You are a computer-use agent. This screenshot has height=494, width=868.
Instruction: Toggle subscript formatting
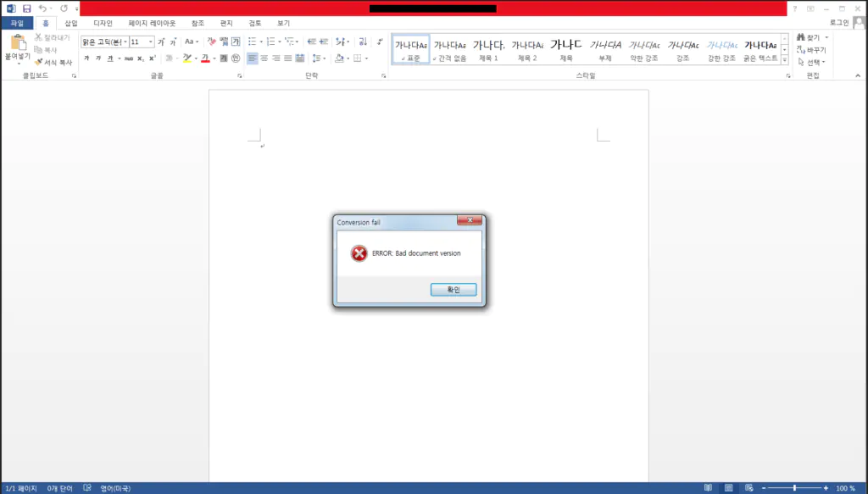[141, 58]
